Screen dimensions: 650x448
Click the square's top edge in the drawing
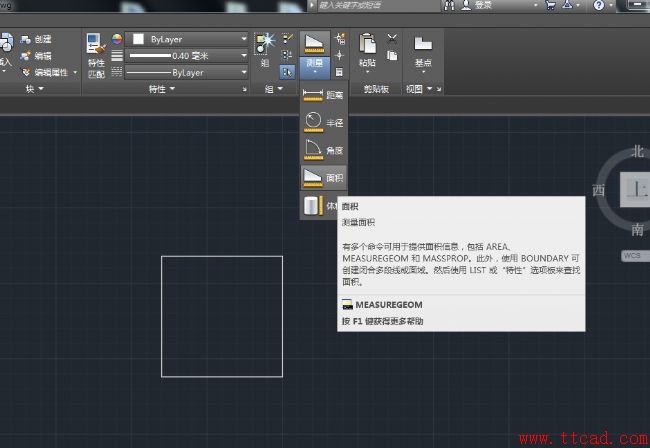pyautogui.click(x=222, y=257)
